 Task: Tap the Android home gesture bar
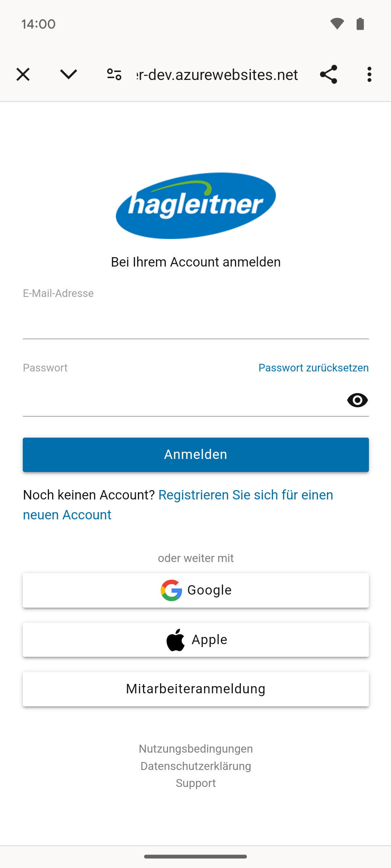point(195,856)
